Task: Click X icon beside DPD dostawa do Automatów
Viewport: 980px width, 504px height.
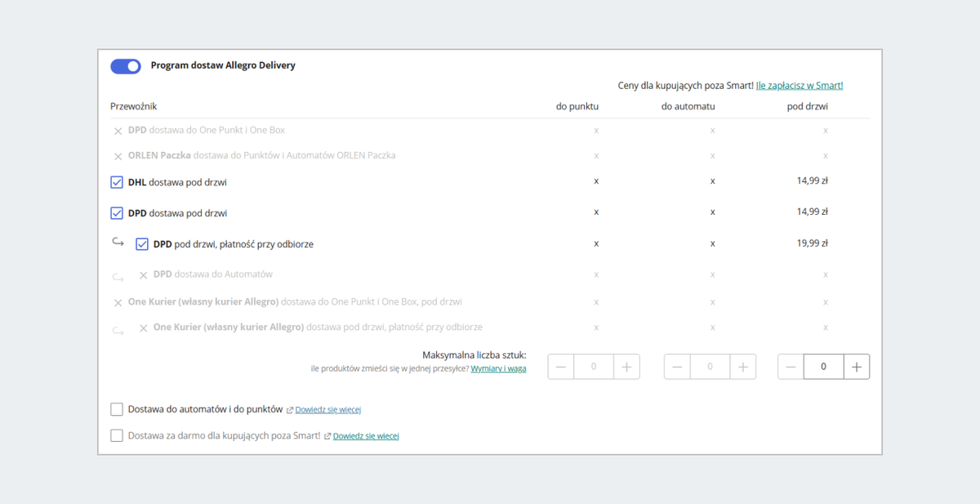Action: (143, 275)
